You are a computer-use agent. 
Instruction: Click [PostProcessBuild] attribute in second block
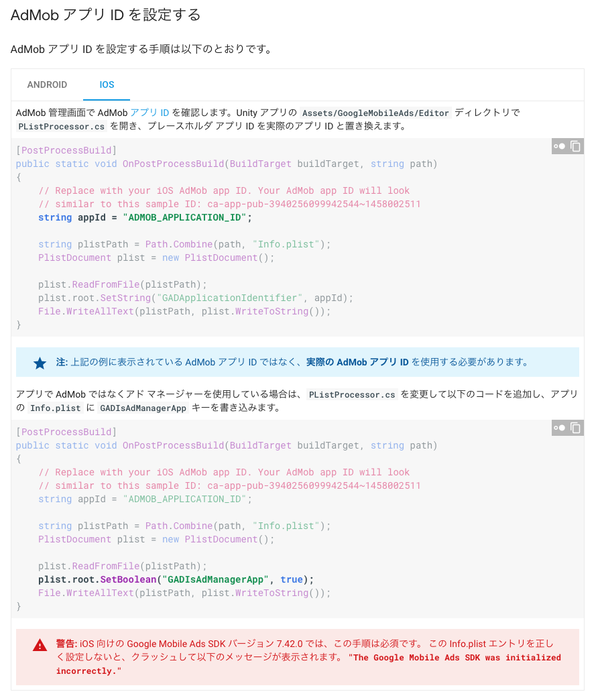[66, 432]
